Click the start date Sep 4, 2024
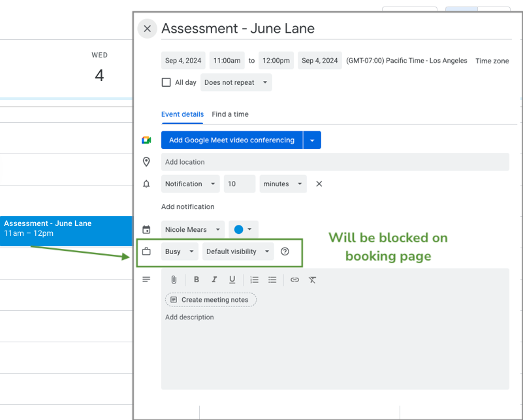The height and width of the screenshot is (420, 523). point(183,60)
